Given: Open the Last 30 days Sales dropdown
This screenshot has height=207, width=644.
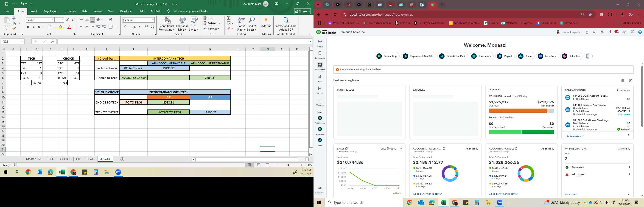Looking at the screenshot, I should click(x=391, y=149).
